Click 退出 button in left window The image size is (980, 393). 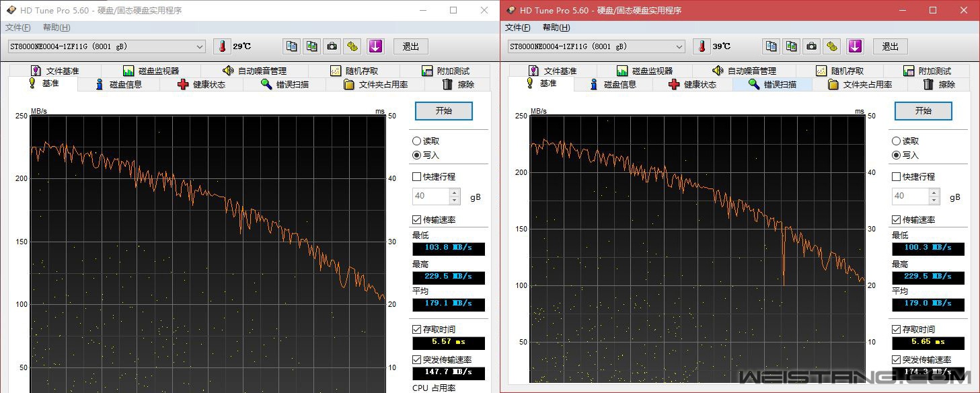pos(411,46)
